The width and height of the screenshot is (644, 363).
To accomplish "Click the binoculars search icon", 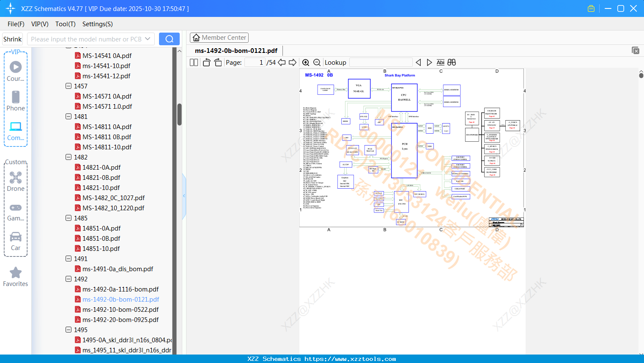I will point(452,62).
